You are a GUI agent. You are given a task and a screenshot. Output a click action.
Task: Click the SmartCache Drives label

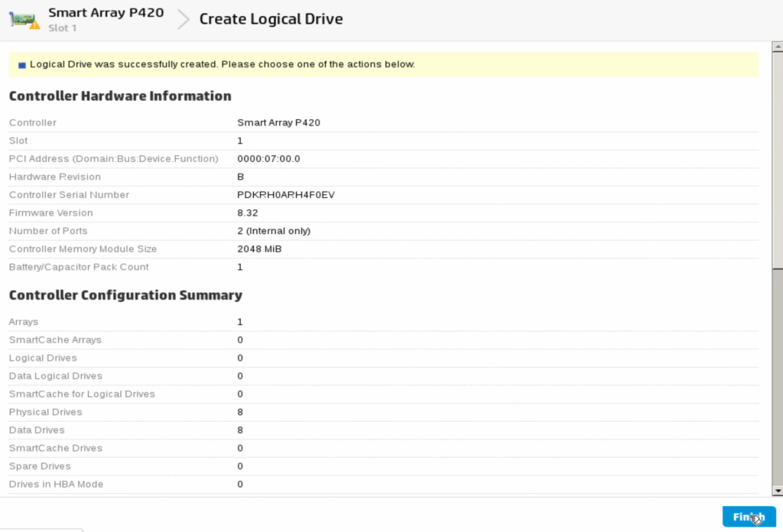55,448
